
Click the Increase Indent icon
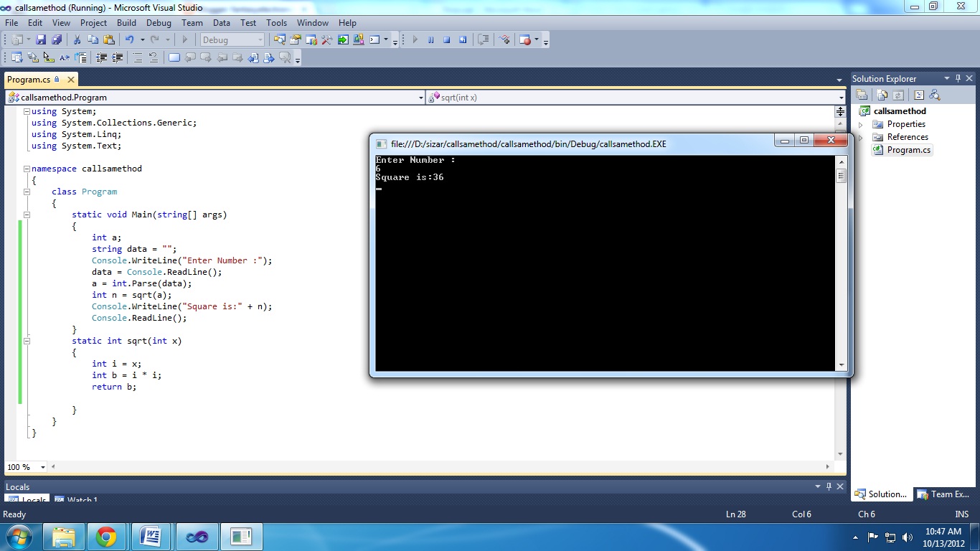coord(117,58)
